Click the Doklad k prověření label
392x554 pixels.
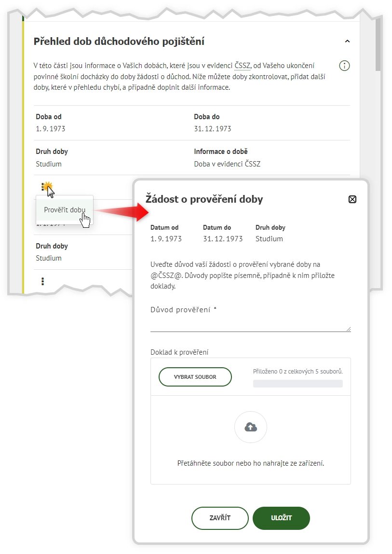click(179, 353)
